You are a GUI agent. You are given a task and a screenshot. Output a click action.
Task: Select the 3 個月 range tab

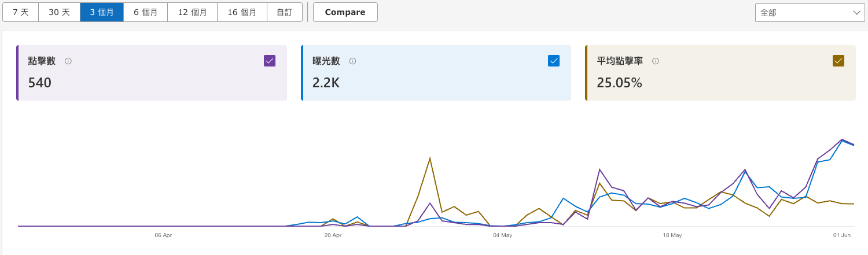click(102, 12)
